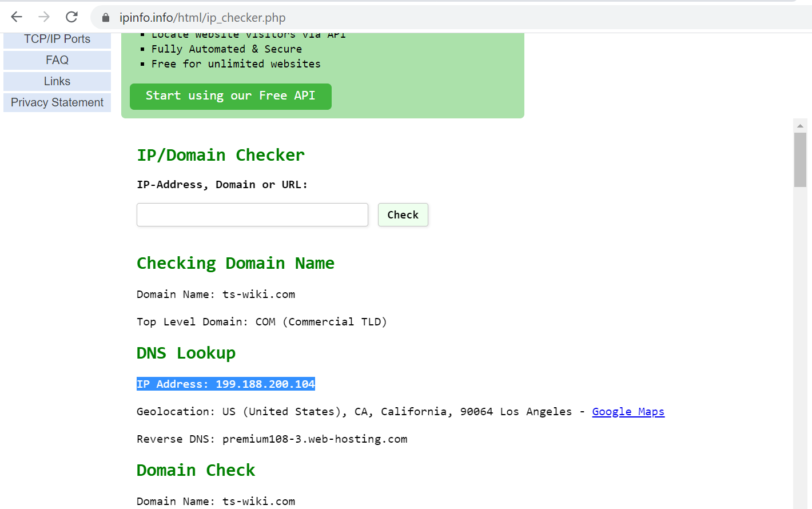Click the Reverse DNS hostname text
This screenshot has height=509, width=812.
pyautogui.click(x=315, y=439)
